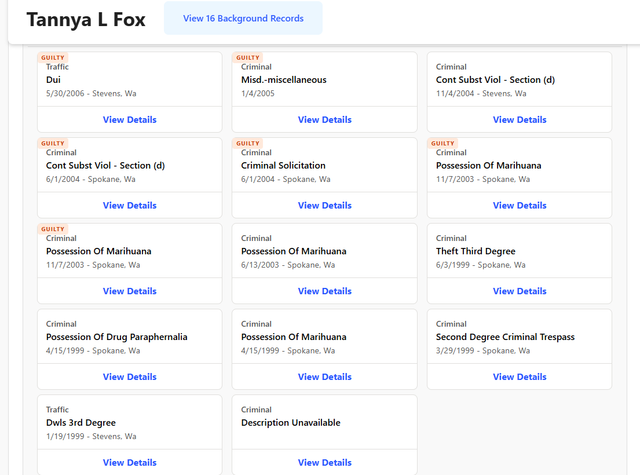The image size is (640, 475).
Task: View Details for Misd.-miscellaneous record
Action: tap(324, 120)
